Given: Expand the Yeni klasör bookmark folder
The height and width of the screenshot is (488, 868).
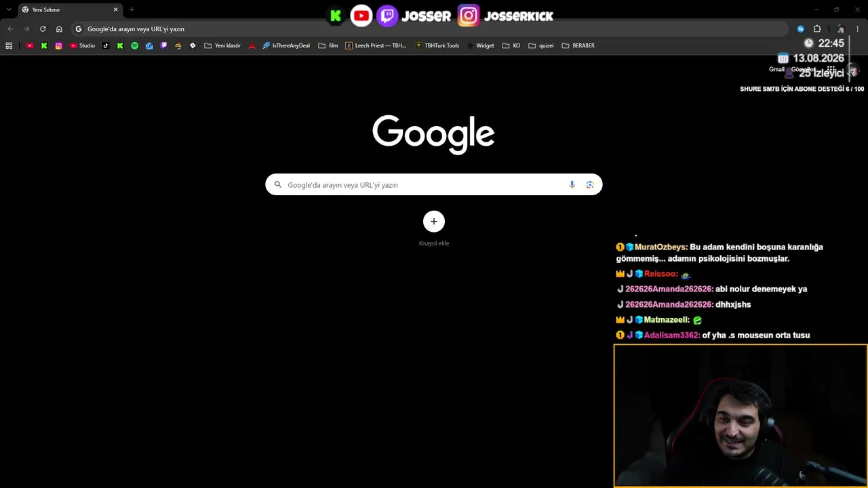Looking at the screenshot, I should coord(222,45).
